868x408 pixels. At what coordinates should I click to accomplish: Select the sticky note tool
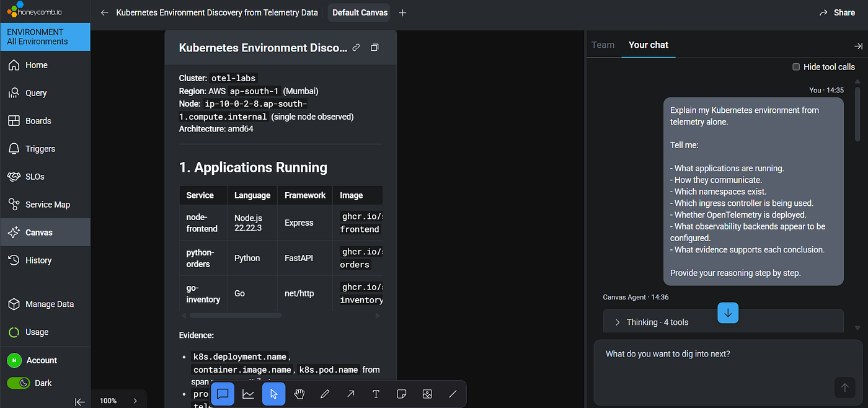pos(401,394)
